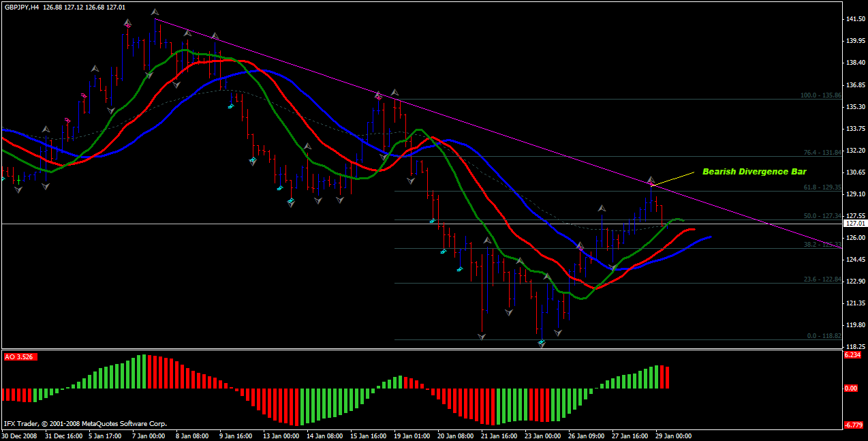This screenshot has height=441, width=868.
Task: Select Fibonacci level 100.0 - 135.86
Action: 821,95
